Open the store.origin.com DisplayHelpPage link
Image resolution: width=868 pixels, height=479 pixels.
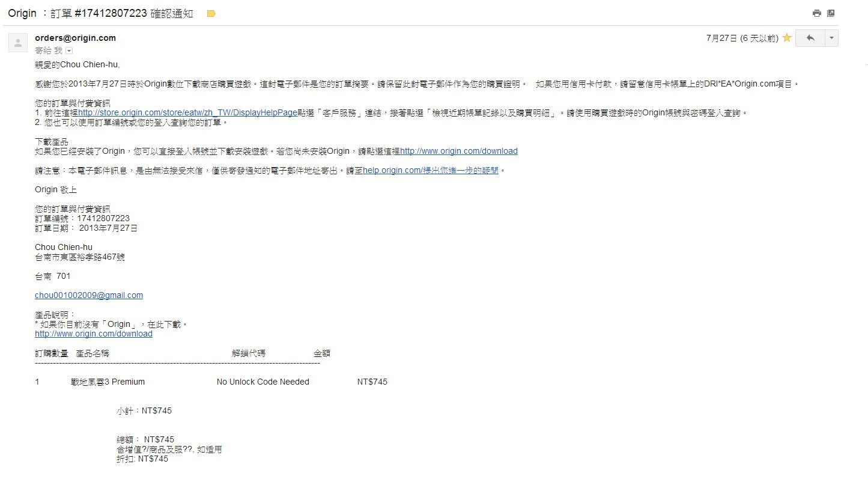187,112
